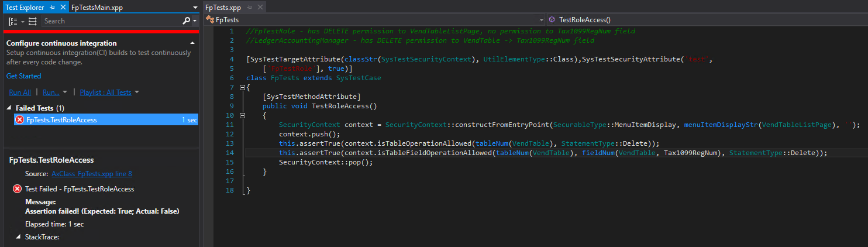Click 'isTableFieldOperationAllowed' in line 14

(x=435, y=153)
